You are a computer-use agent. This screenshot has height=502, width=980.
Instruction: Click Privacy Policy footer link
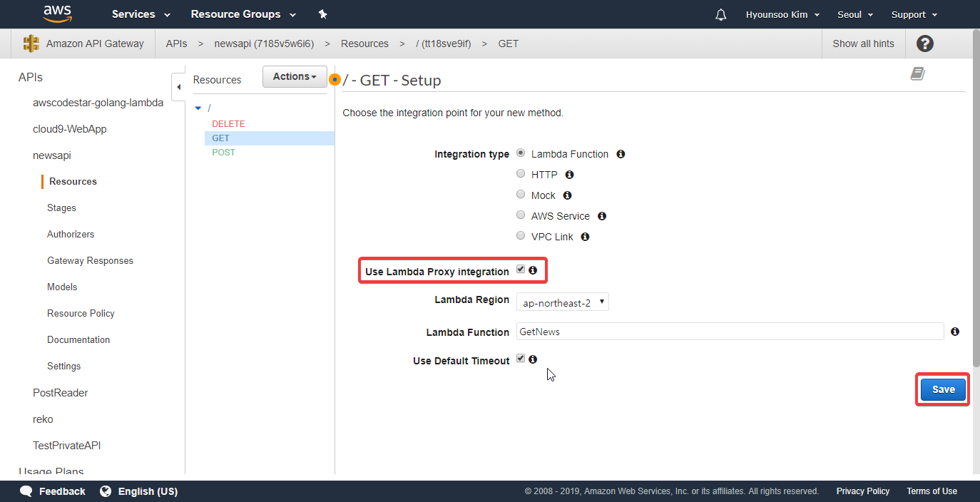point(863,491)
